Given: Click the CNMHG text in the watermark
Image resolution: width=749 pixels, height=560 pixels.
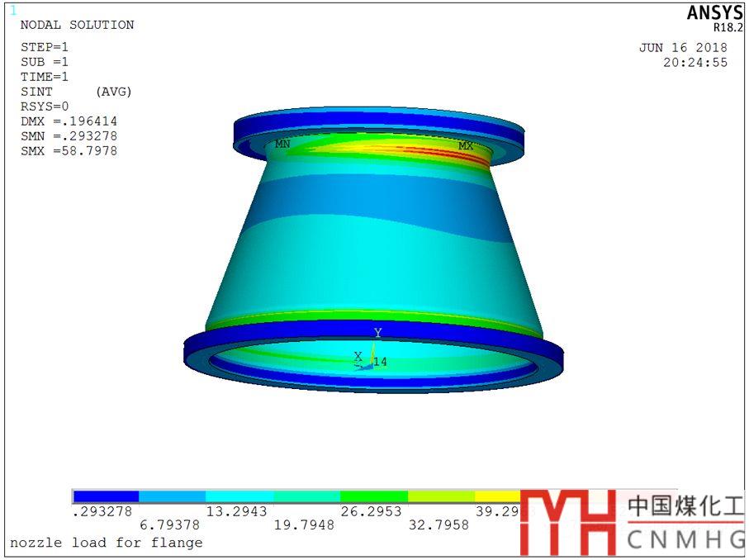Looking at the screenshot, I should [685, 540].
